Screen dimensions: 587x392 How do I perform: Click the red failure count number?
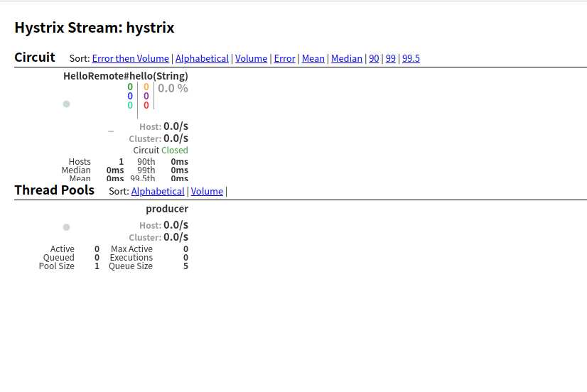(146, 106)
